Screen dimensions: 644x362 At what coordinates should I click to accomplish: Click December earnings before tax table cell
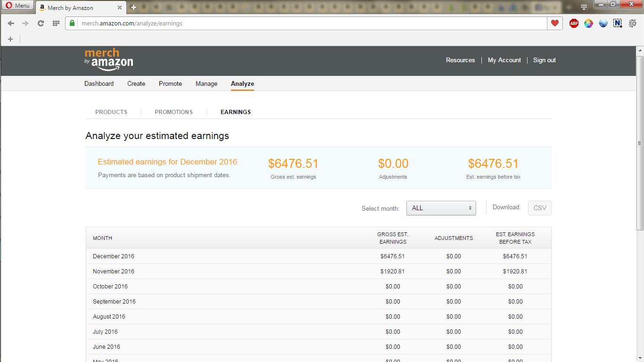tap(515, 256)
